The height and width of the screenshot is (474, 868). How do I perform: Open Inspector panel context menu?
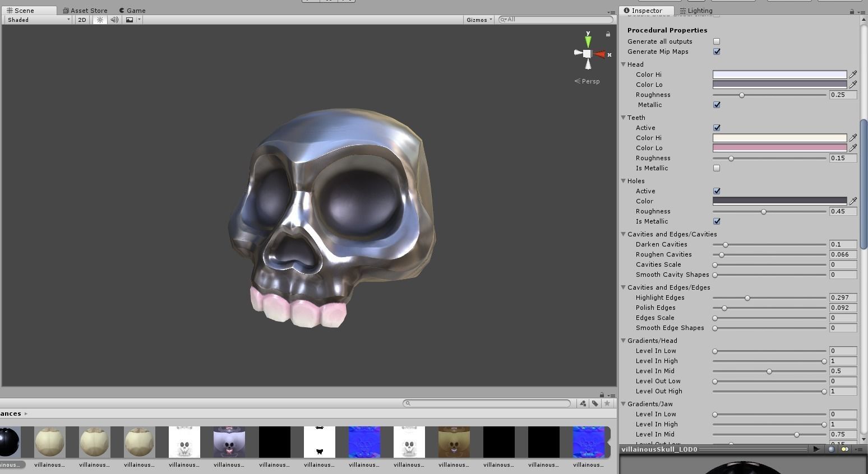(x=861, y=11)
